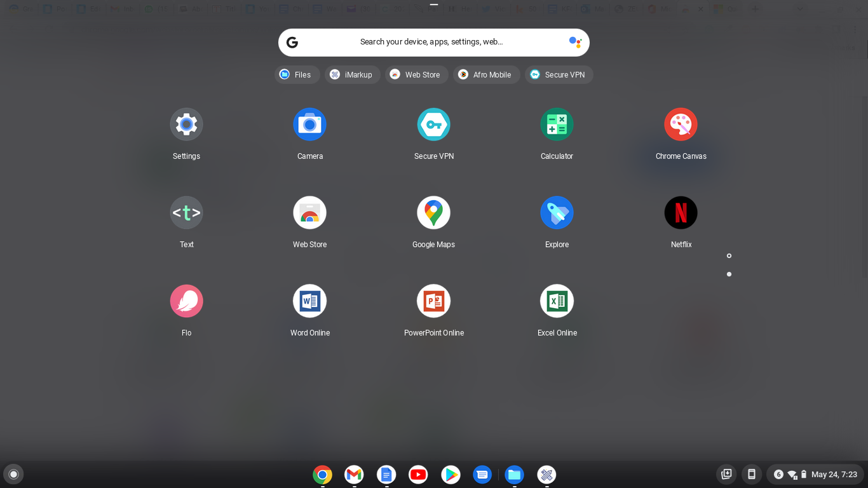Open the Calculator app
Screen dimensions: 868x488
(x=557, y=125)
